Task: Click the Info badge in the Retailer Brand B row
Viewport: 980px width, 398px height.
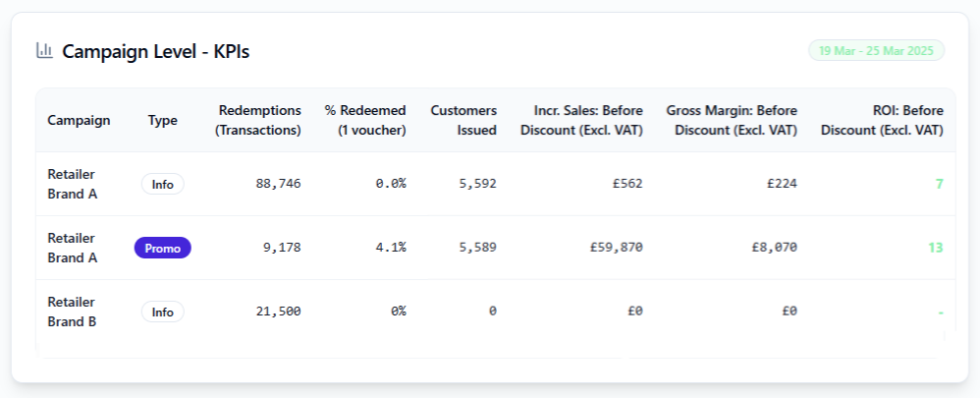Action: point(163,312)
